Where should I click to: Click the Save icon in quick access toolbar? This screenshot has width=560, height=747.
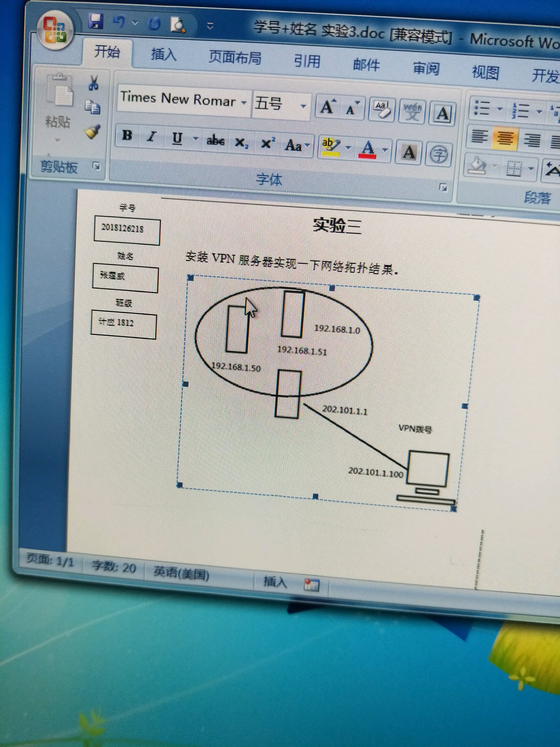(x=96, y=21)
